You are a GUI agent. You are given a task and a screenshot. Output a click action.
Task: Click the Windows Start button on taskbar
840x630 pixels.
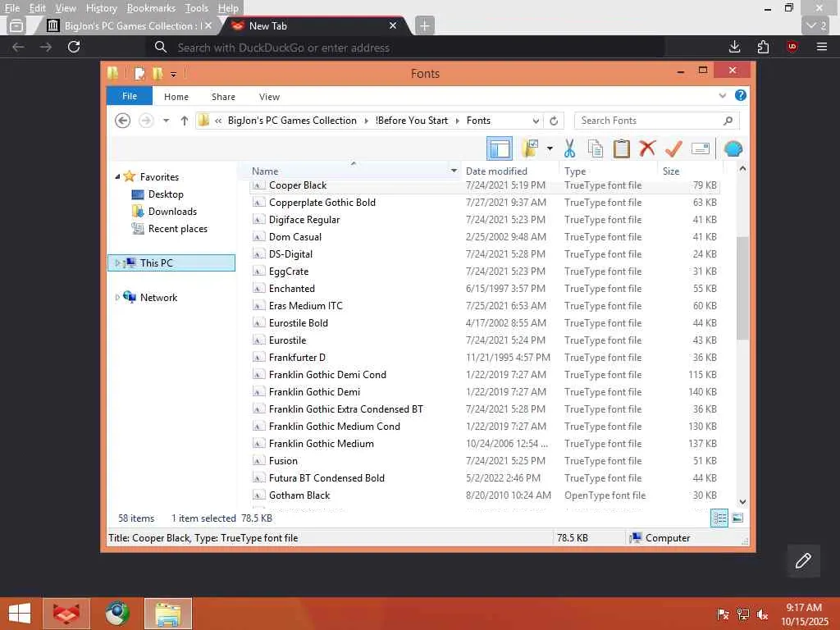pyautogui.click(x=20, y=614)
